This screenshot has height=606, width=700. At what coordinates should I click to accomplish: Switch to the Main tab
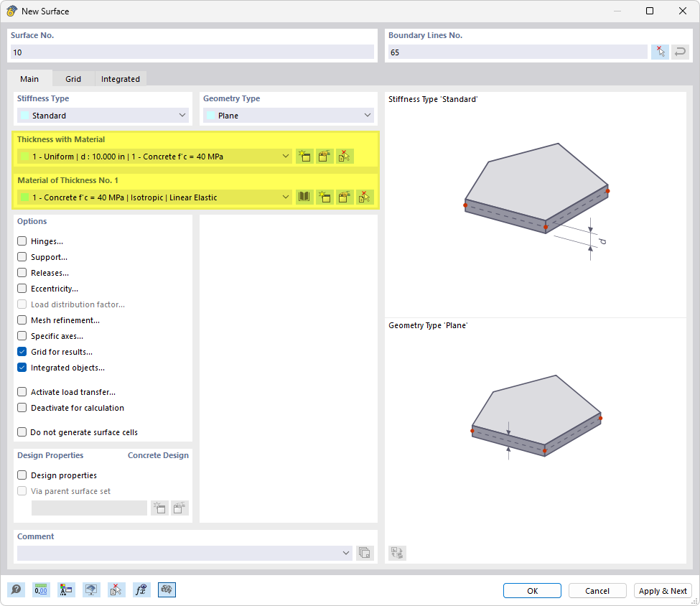tap(29, 79)
